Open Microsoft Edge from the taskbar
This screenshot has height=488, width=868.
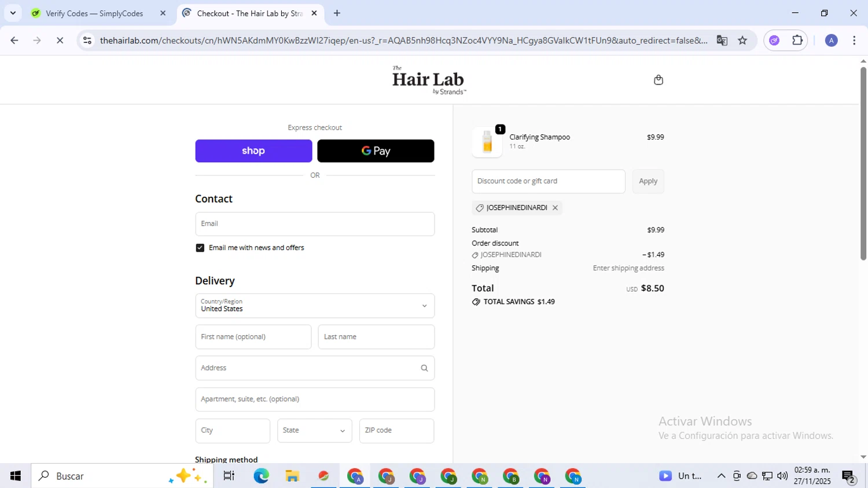[x=261, y=476]
